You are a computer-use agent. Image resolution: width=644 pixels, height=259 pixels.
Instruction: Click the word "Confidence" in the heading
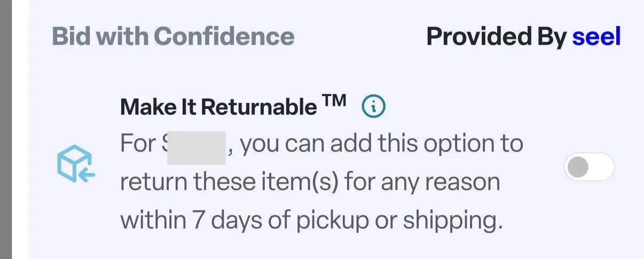click(224, 37)
